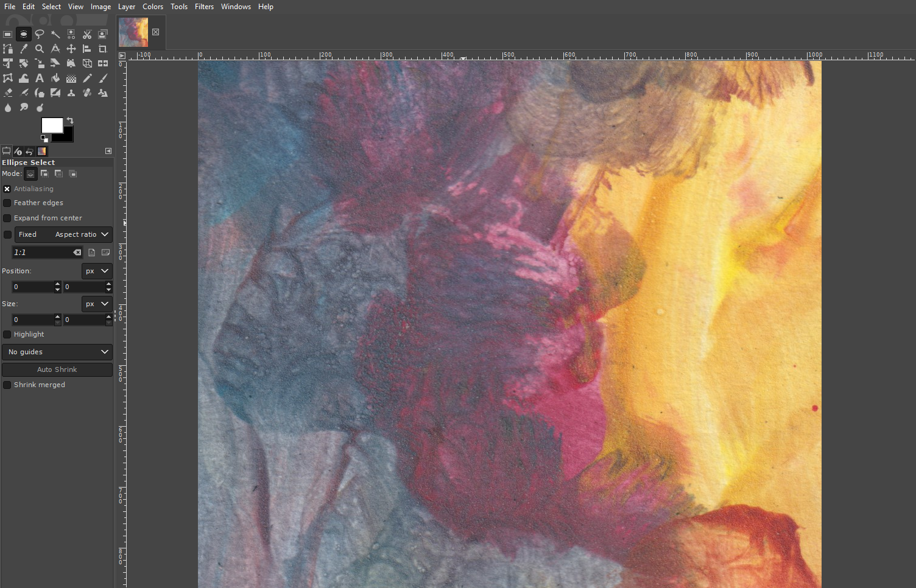Select the Pencil tool
The width and height of the screenshot is (916, 588).
(87, 78)
